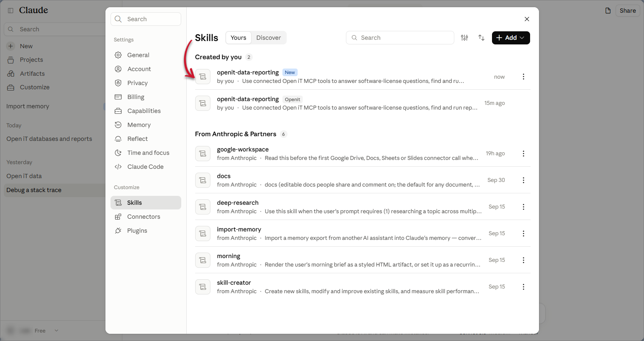Open the three-dot menu for docs skill
The width and height of the screenshot is (644, 341).
coord(523,180)
